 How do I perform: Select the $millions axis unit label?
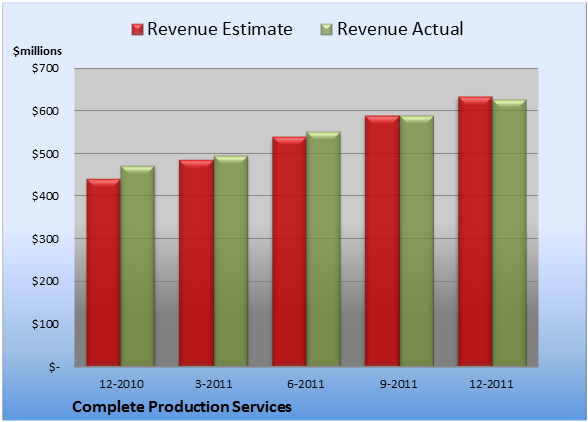[37, 51]
